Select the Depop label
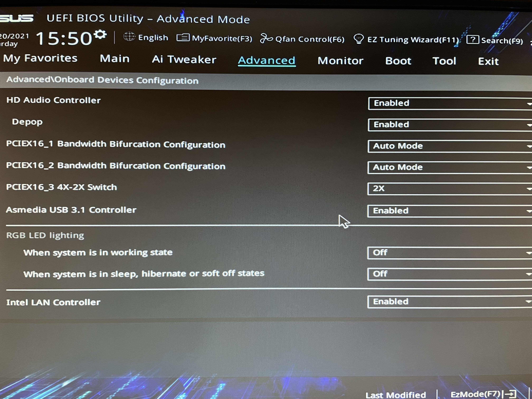 pos(27,122)
